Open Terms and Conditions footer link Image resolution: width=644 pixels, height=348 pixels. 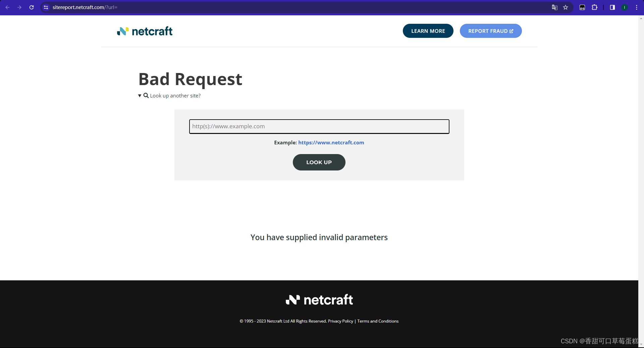tap(378, 321)
